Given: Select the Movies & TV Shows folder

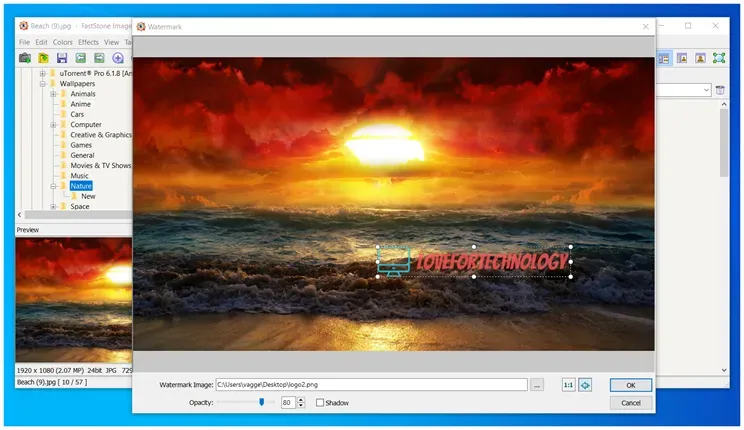Looking at the screenshot, I should 101,166.
